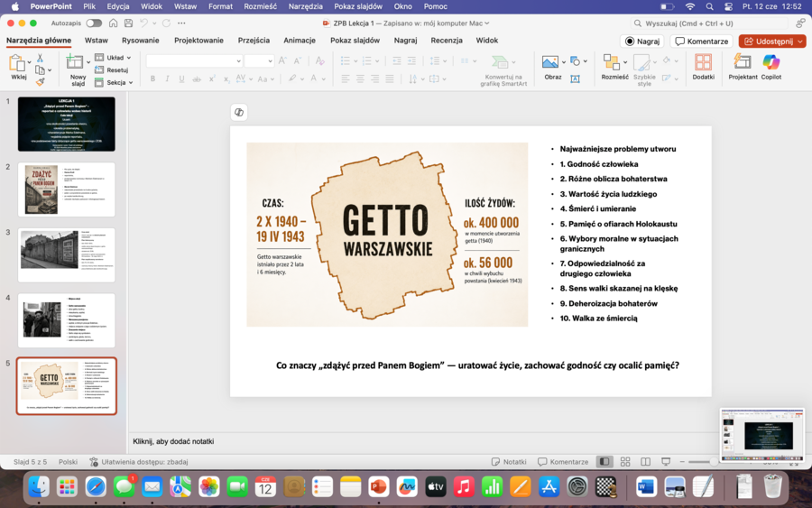
Task: Expand the Układ layout dropdown
Action: coord(129,58)
